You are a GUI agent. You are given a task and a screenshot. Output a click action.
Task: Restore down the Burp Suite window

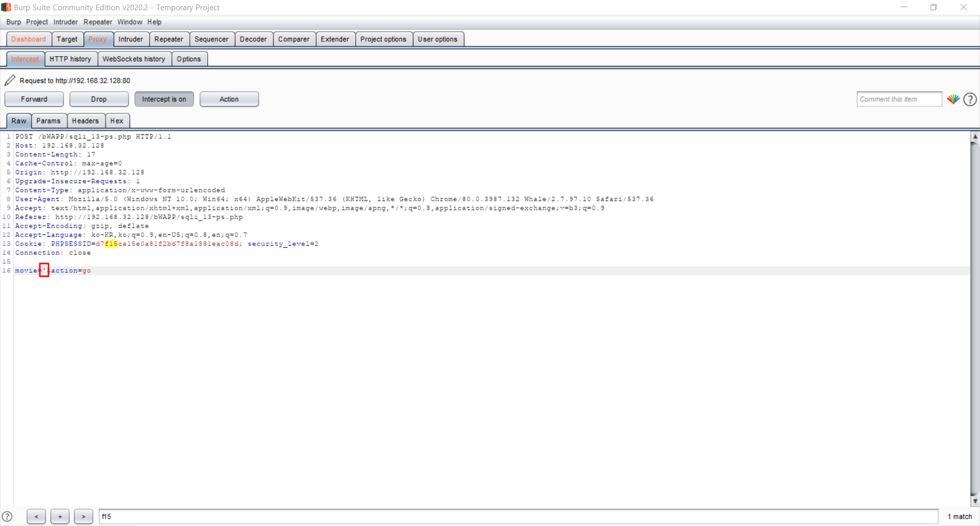[x=934, y=7]
